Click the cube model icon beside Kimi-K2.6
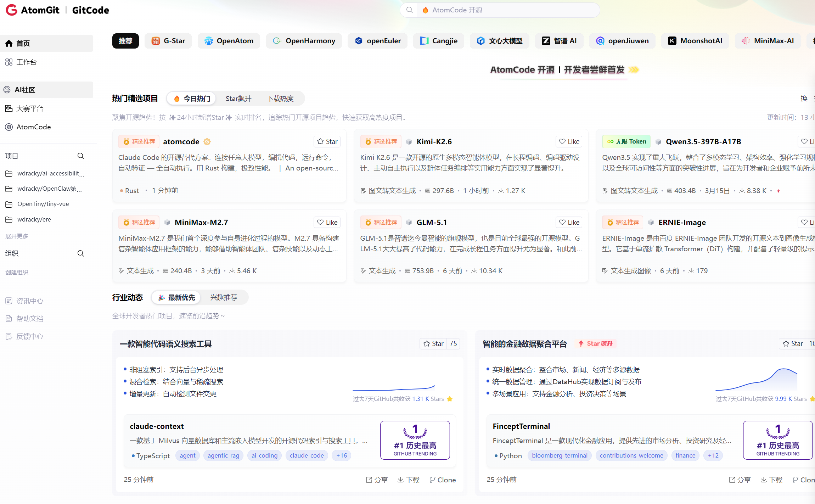Screen dimensions: 815x504 point(409,142)
